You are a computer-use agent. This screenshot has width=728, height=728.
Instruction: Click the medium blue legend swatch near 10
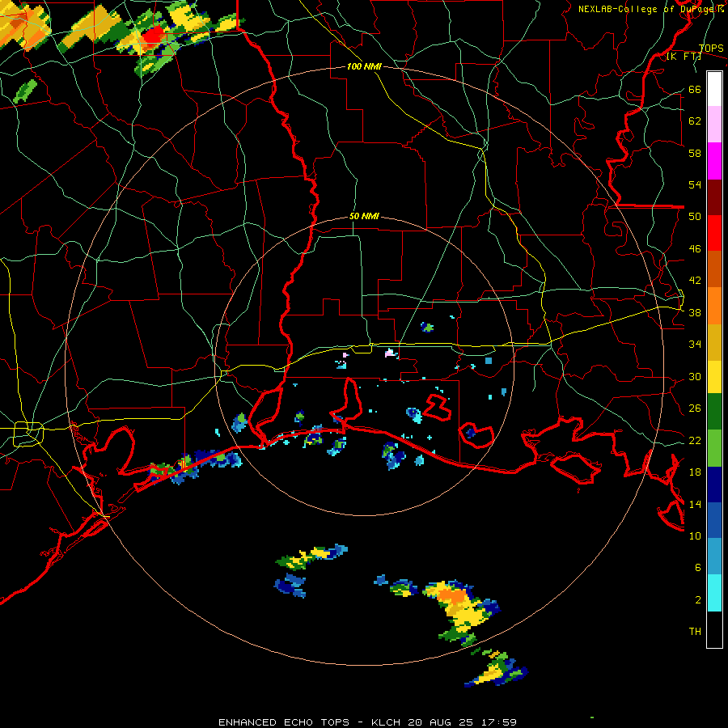coord(714,520)
